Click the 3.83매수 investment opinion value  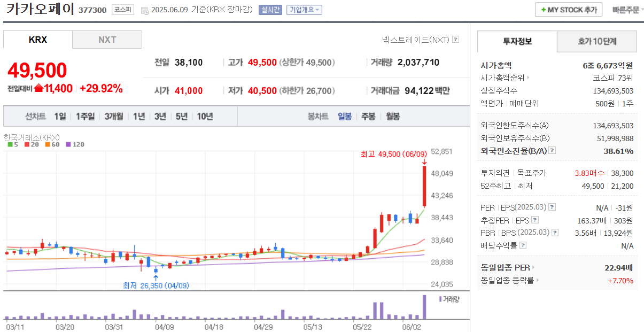pyautogui.click(x=589, y=173)
